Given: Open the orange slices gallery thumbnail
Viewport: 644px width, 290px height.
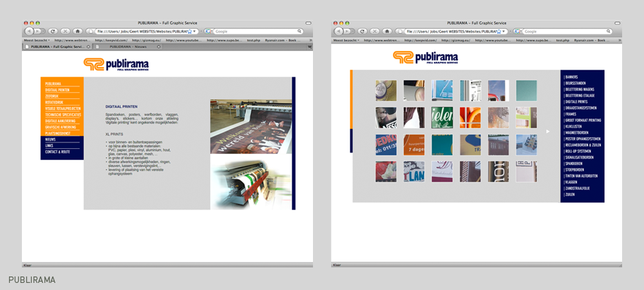Looking at the screenshot, I should point(470,117).
